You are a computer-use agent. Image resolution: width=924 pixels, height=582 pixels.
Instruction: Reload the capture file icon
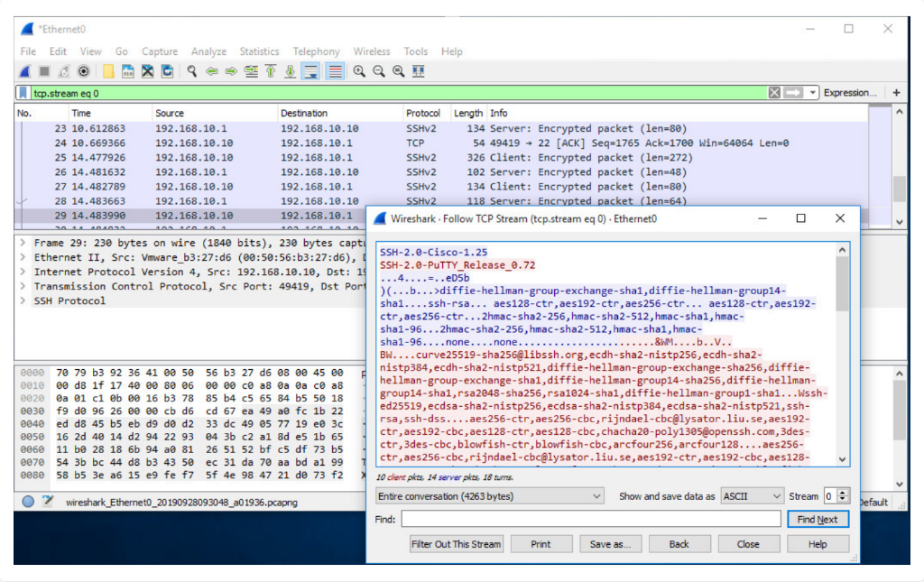point(167,71)
